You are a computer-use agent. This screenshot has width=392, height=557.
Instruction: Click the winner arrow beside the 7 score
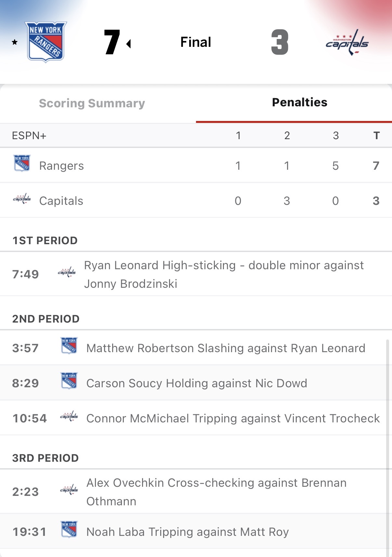click(x=129, y=44)
